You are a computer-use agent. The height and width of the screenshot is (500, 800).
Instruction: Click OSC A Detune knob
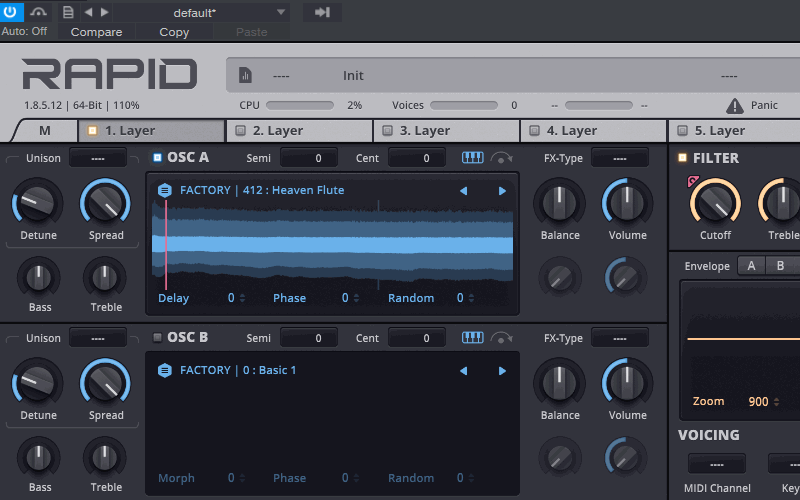point(37,203)
